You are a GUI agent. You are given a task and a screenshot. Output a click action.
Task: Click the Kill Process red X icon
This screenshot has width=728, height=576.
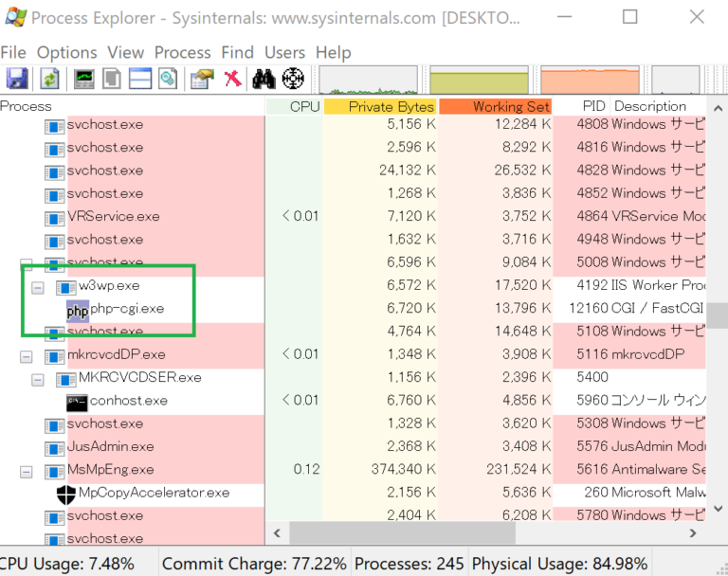click(x=232, y=79)
